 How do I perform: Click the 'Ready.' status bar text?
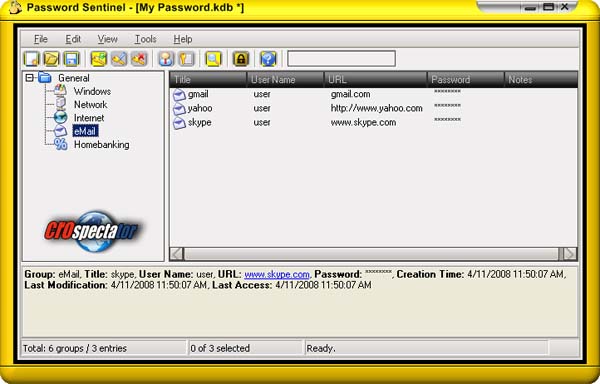tap(321, 348)
